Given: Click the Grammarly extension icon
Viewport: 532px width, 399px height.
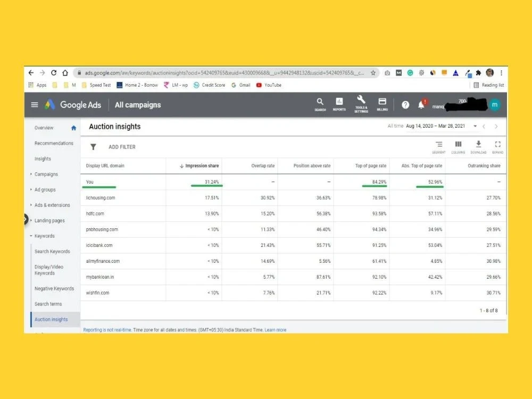Looking at the screenshot, I should tap(410, 72).
